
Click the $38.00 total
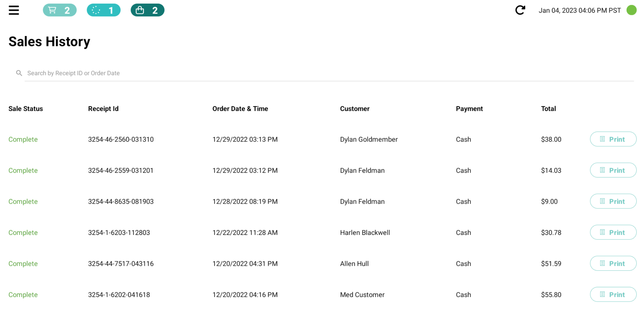pos(551,140)
